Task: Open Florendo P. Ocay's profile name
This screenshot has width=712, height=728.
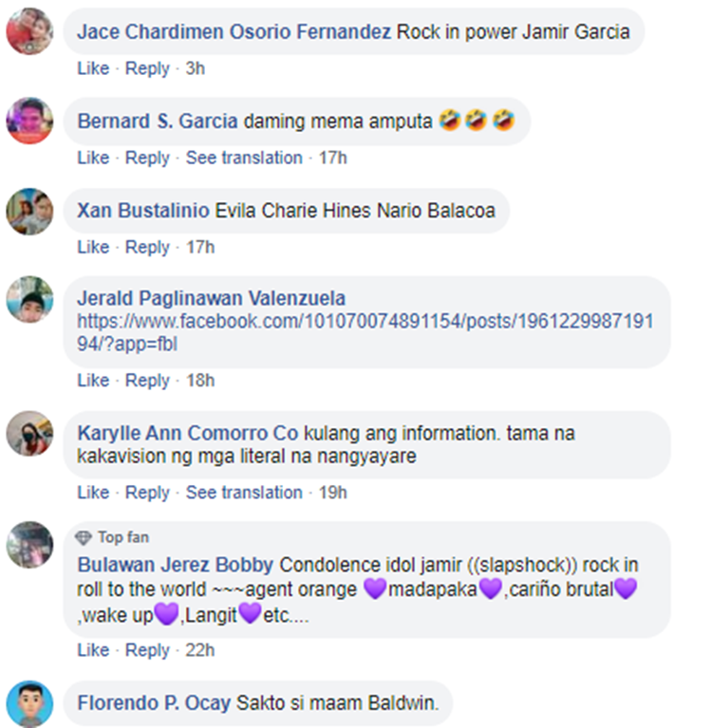Action: point(154,703)
